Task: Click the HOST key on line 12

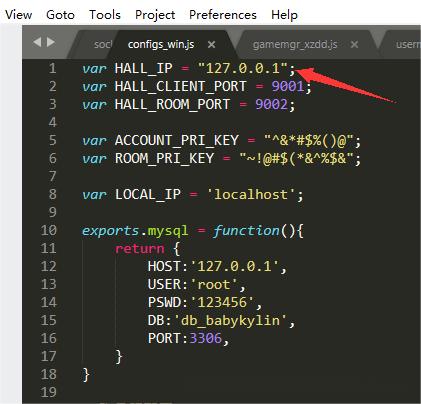Action: tap(164, 267)
